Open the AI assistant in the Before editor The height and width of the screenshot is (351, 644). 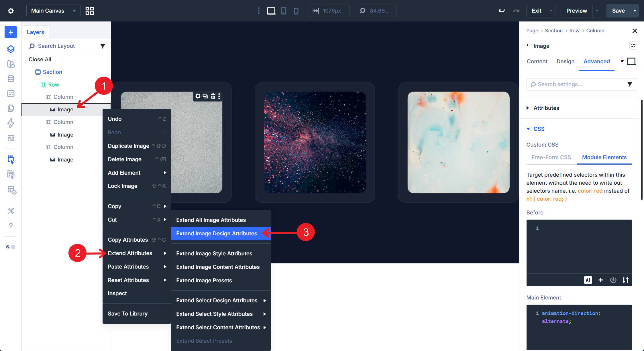coord(588,280)
